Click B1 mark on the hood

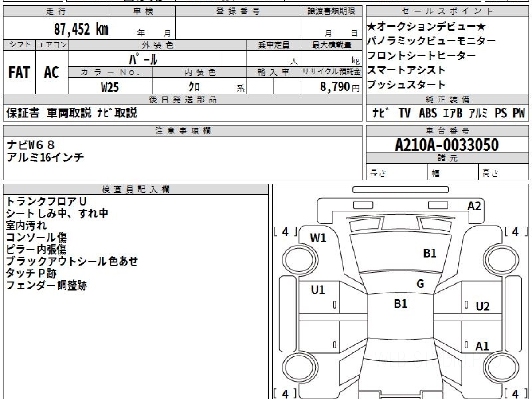[430, 253]
